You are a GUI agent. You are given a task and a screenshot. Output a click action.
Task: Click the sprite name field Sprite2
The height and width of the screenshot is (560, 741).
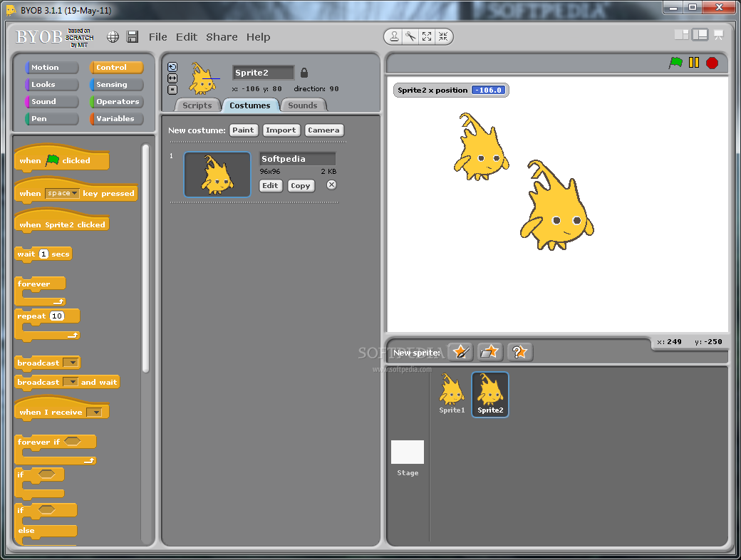point(263,73)
